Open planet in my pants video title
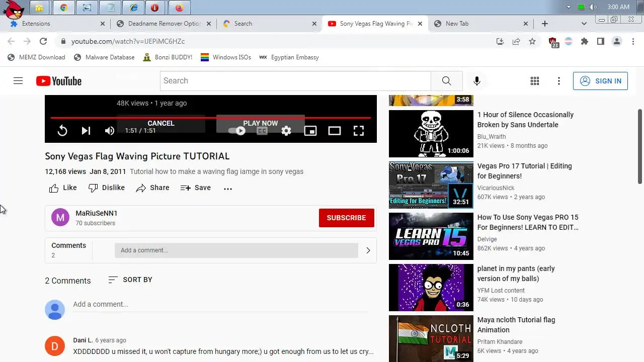644x362 pixels. (516, 274)
